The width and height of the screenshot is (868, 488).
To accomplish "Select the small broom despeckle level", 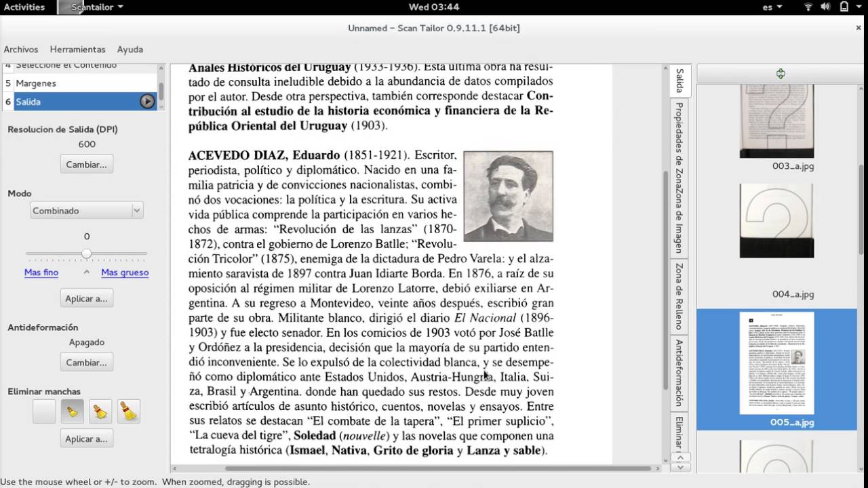I will 73,411.
